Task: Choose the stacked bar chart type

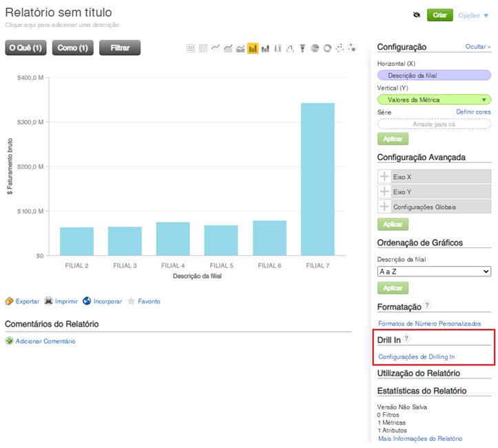Action: [x=265, y=48]
